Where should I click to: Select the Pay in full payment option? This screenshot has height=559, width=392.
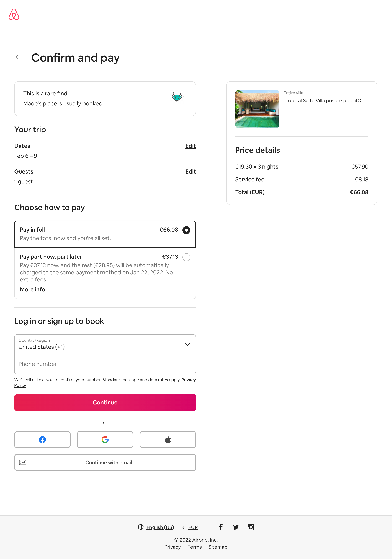coord(186,230)
